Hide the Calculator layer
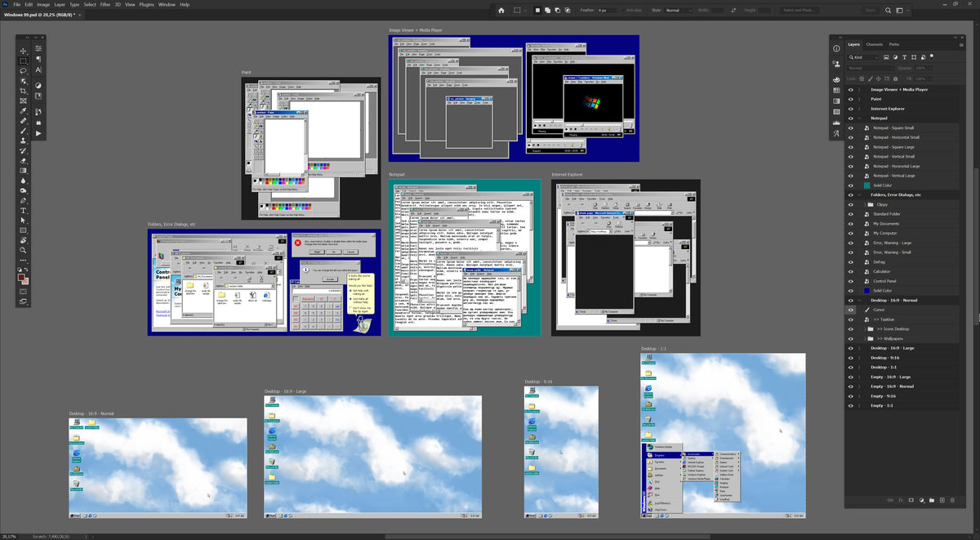 point(850,271)
